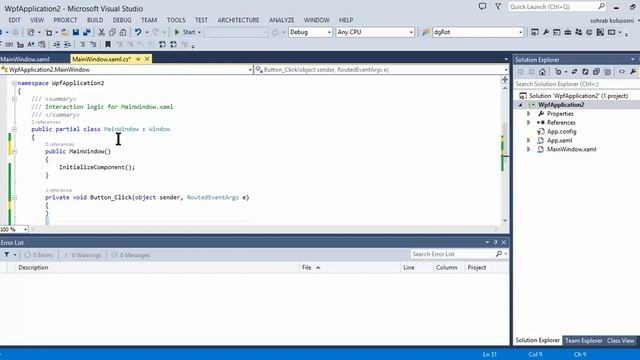Click the Quick Launch magnifier icon

pyautogui.click(x=602, y=7)
